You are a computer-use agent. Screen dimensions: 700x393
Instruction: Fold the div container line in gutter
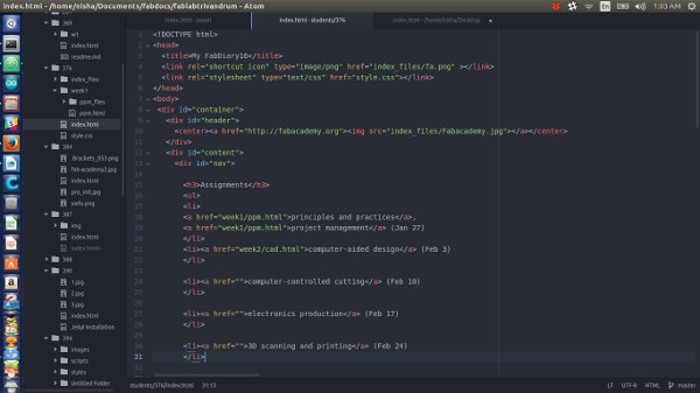(x=148, y=110)
